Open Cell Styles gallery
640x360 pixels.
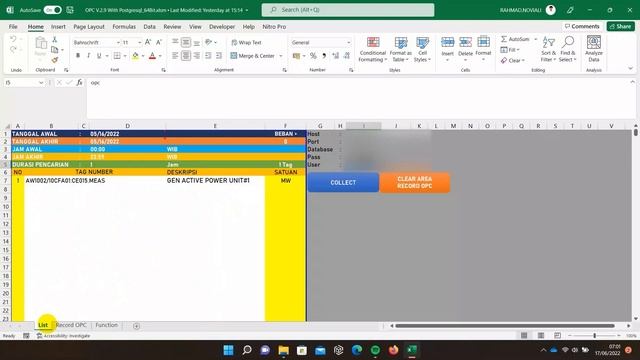click(x=422, y=49)
